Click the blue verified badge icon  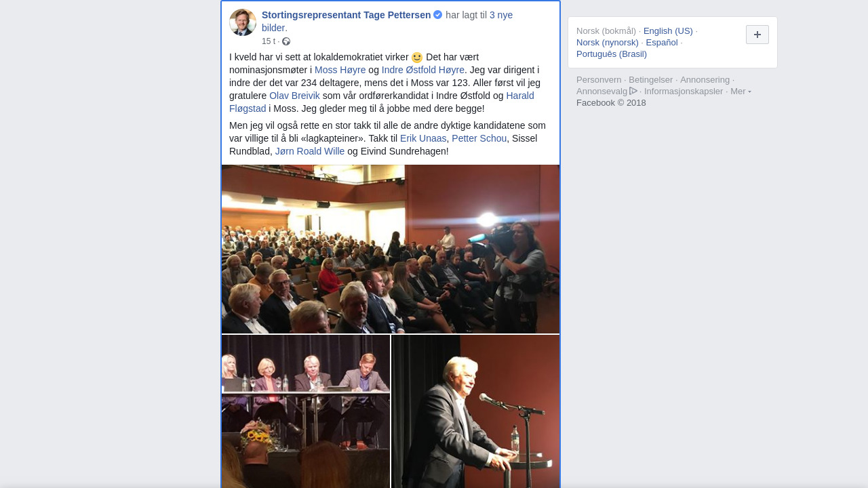point(438,14)
